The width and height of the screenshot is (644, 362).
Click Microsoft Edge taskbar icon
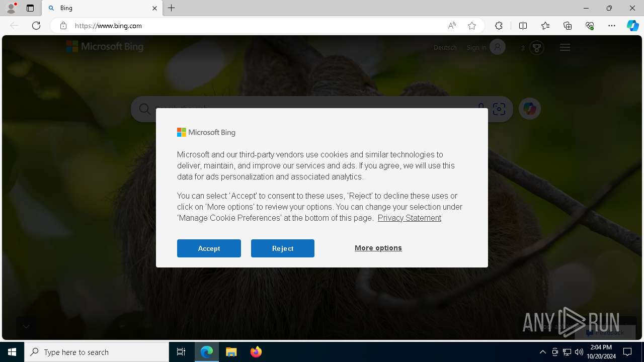click(207, 352)
